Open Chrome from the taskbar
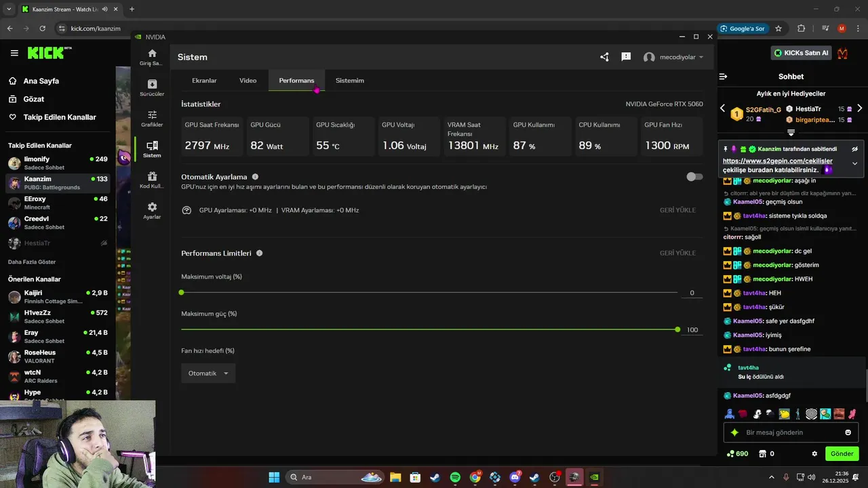This screenshot has width=868, height=488. click(475, 477)
